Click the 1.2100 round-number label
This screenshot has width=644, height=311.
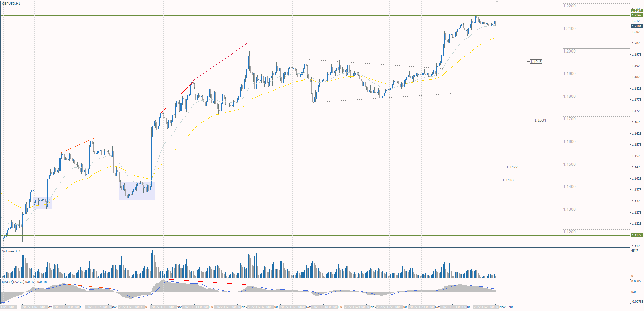pos(569,29)
